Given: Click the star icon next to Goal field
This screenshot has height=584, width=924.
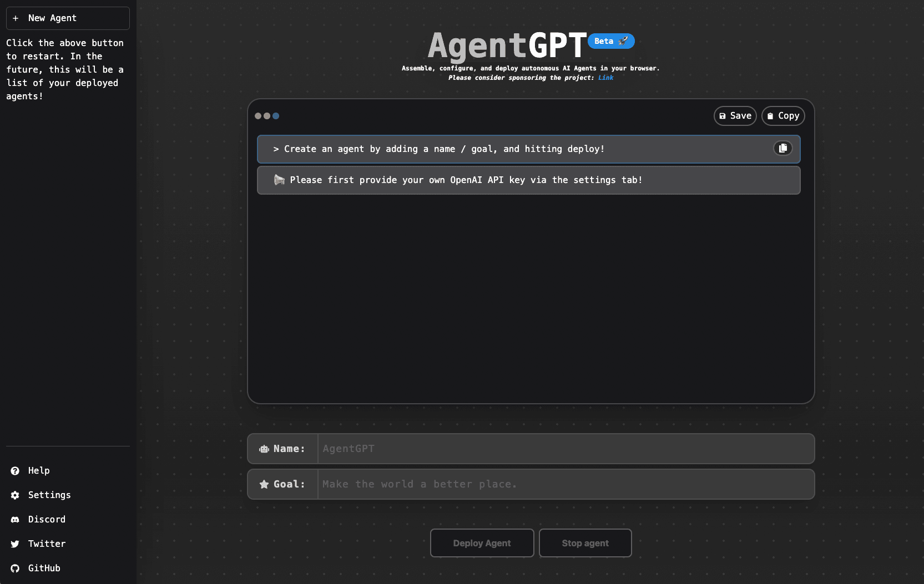Looking at the screenshot, I should 264,484.
